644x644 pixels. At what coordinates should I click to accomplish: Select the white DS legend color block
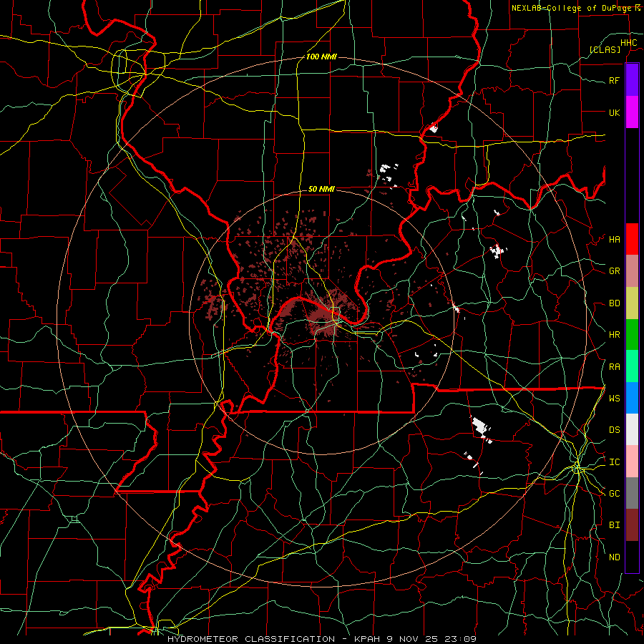coord(632,429)
